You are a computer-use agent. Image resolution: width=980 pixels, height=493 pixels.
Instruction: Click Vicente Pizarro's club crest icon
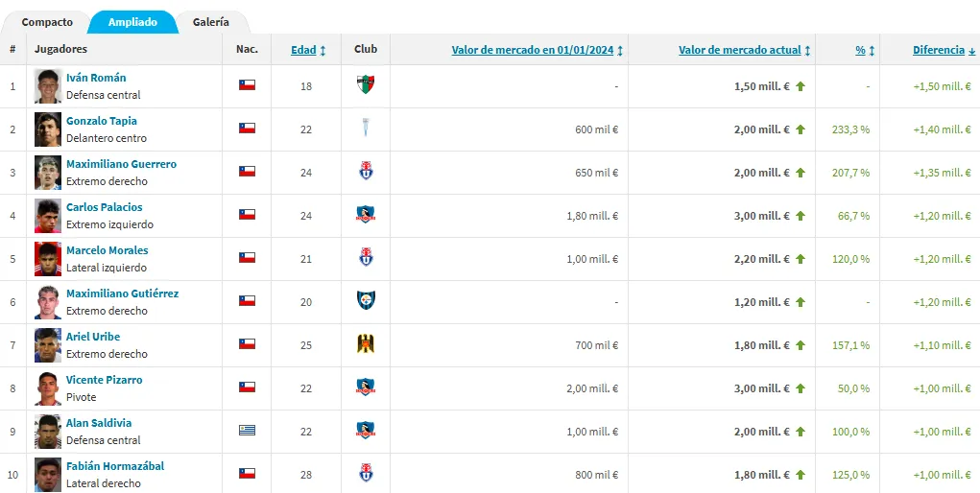click(x=365, y=387)
